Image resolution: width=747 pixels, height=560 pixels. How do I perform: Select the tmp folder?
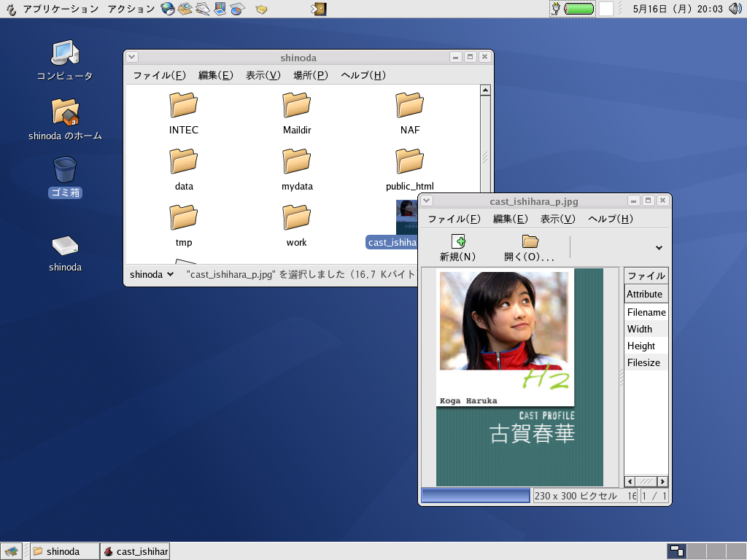pyautogui.click(x=183, y=226)
